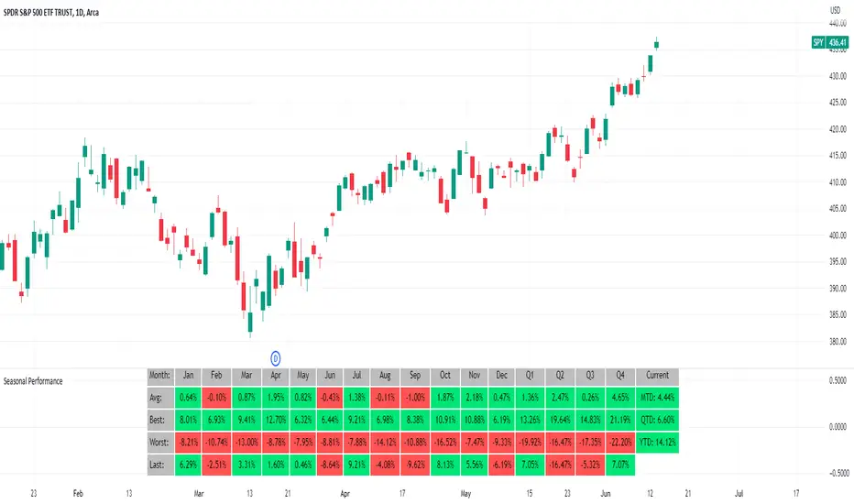Click the Current column header
854x504 pixels.
[x=657, y=376]
